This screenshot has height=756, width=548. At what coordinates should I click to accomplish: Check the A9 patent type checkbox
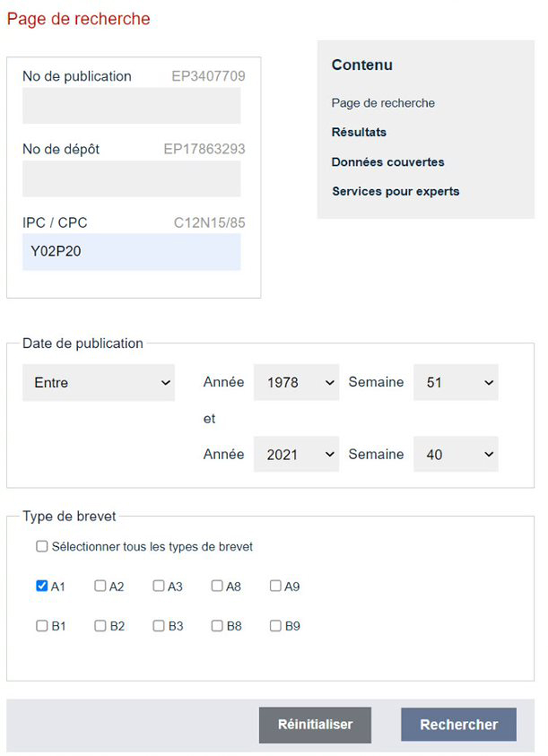[x=275, y=586]
